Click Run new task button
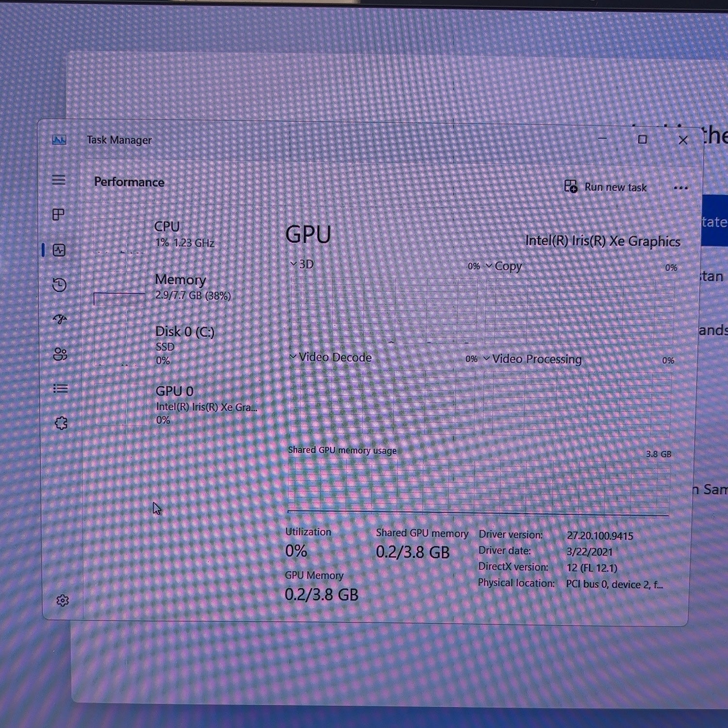The height and width of the screenshot is (728, 728). (606, 187)
